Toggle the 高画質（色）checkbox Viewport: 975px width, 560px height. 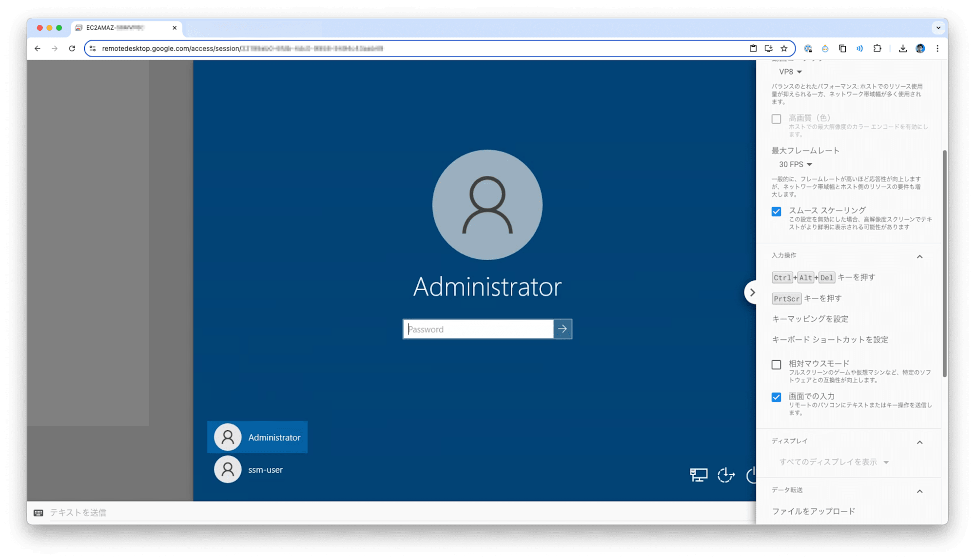[776, 119]
